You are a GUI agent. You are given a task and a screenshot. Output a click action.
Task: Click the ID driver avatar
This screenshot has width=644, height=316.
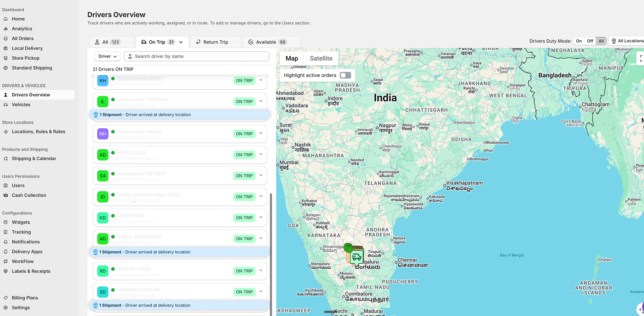point(103,197)
